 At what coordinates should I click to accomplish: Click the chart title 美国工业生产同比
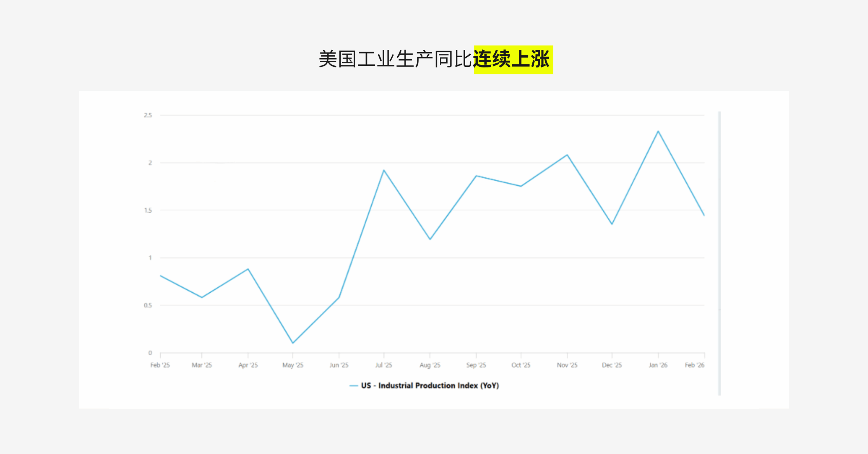click(x=395, y=60)
